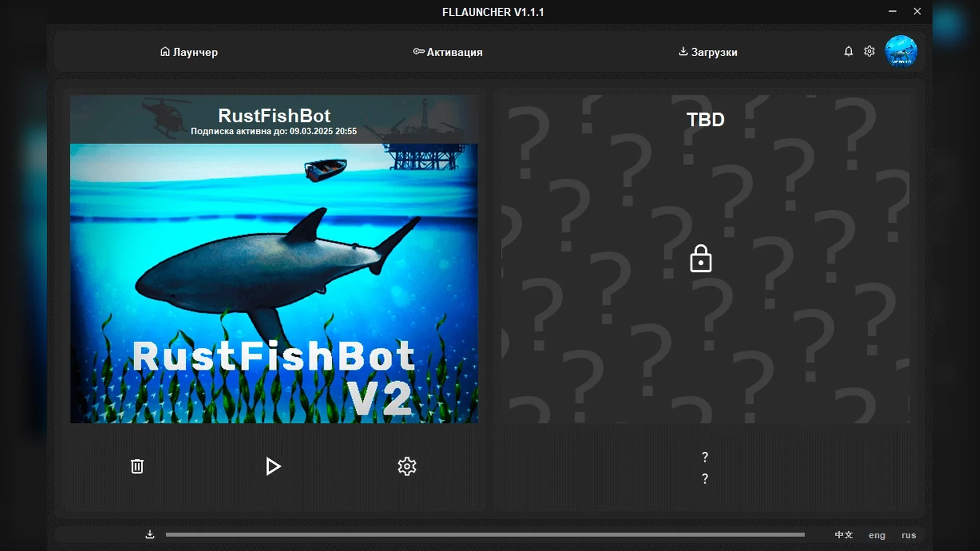Viewport: 980px width, 551px height.
Task: Select the rus language option
Action: click(908, 535)
